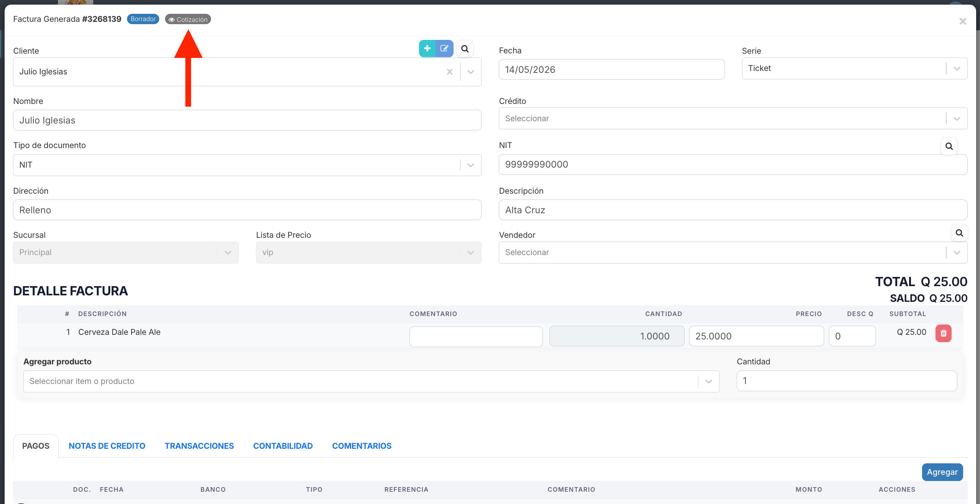Click the Vendedor search magnifier icon
The height and width of the screenshot is (504, 980).
tap(959, 233)
